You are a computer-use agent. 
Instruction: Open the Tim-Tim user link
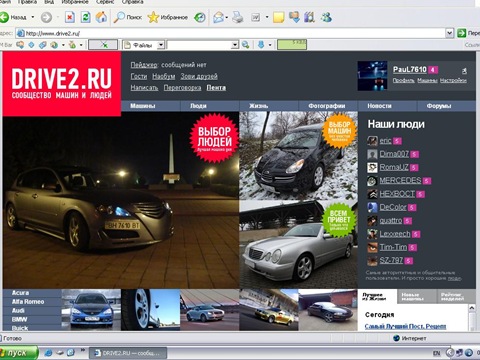point(393,247)
